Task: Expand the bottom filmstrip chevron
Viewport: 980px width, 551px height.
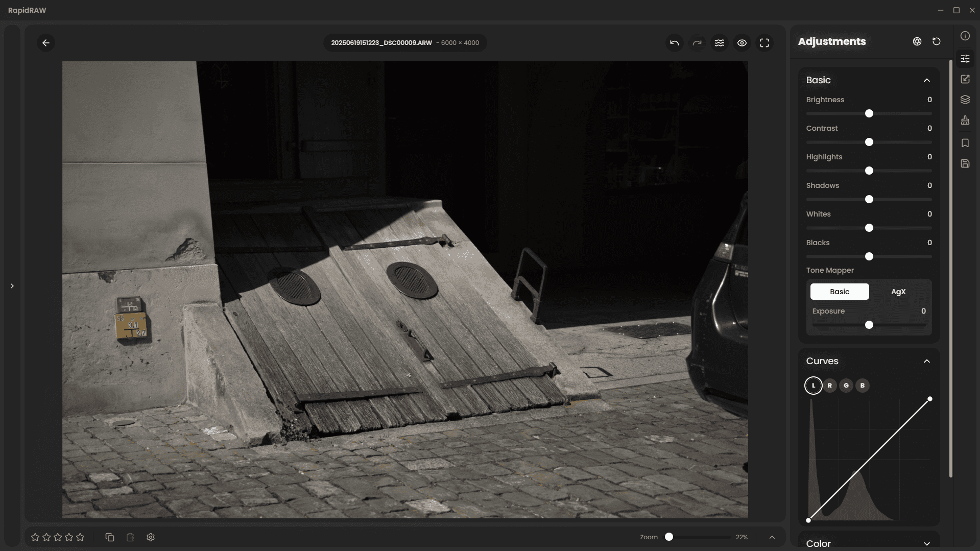Action: click(772, 537)
